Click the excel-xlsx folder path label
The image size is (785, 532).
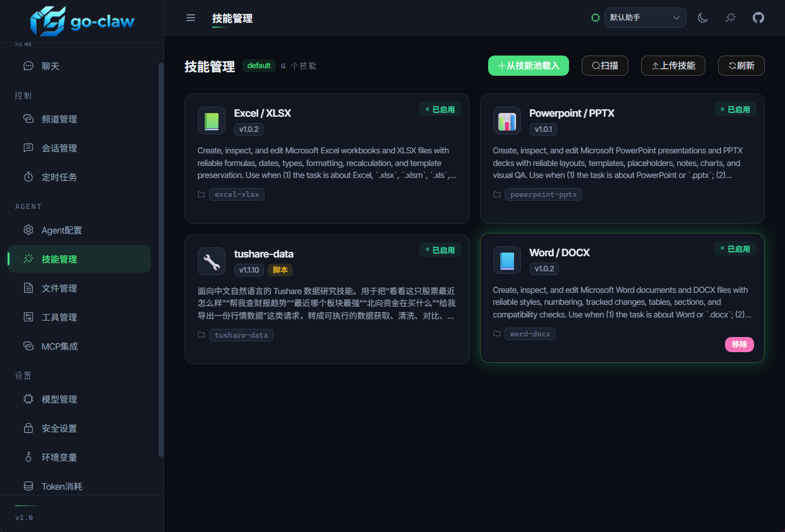tap(237, 194)
